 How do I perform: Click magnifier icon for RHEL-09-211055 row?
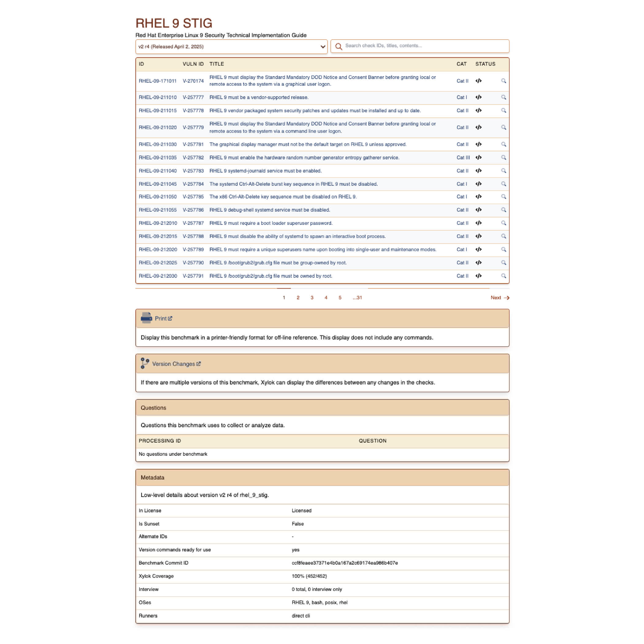503,210
